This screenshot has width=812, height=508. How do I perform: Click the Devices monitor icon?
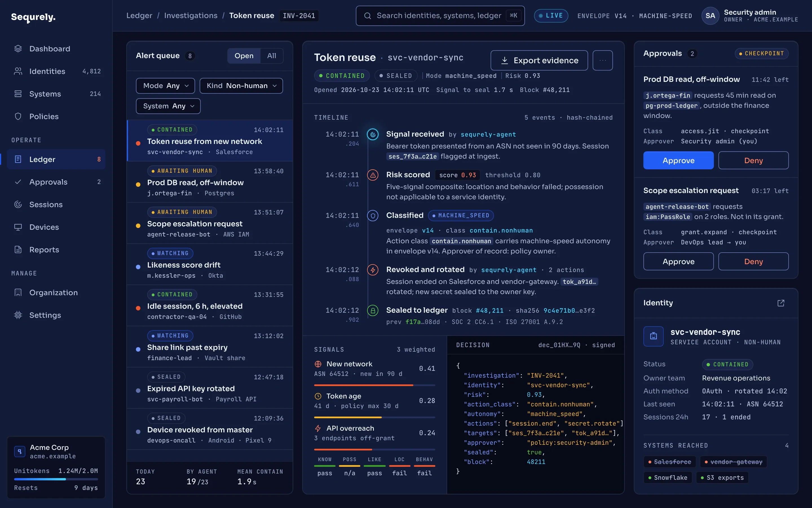tap(18, 227)
